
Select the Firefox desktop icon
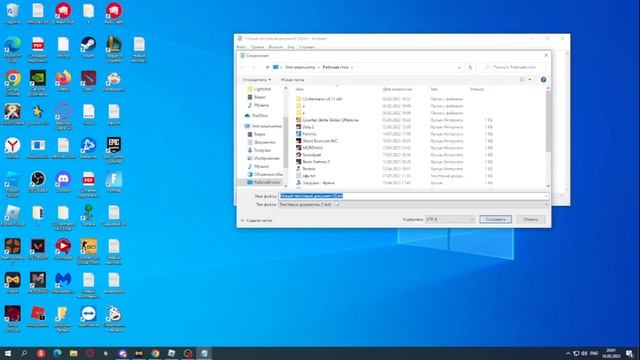tap(63, 80)
